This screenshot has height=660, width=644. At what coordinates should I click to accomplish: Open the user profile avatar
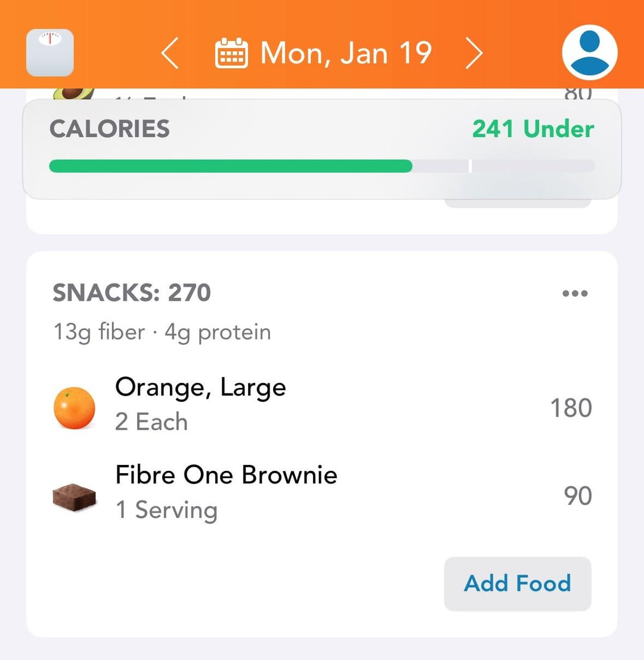(589, 53)
